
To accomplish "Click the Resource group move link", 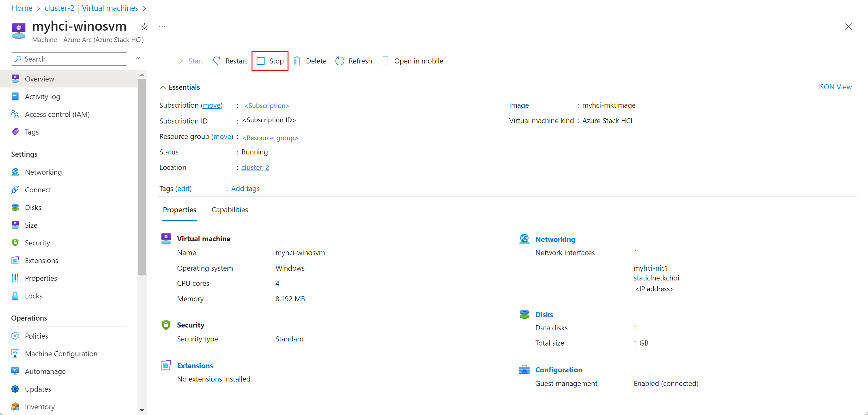I will coord(222,136).
